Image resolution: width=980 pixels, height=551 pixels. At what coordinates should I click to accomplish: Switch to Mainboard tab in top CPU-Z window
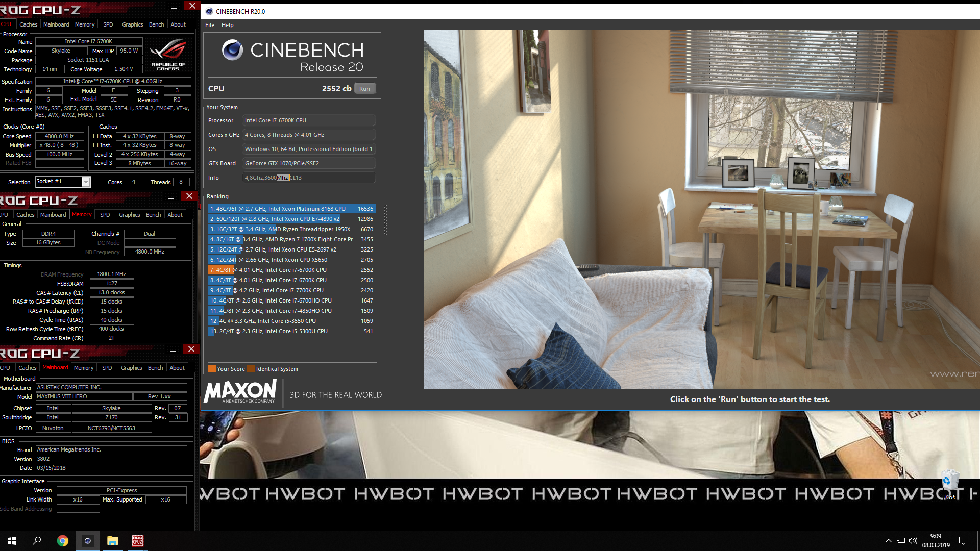(x=56, y=24)
